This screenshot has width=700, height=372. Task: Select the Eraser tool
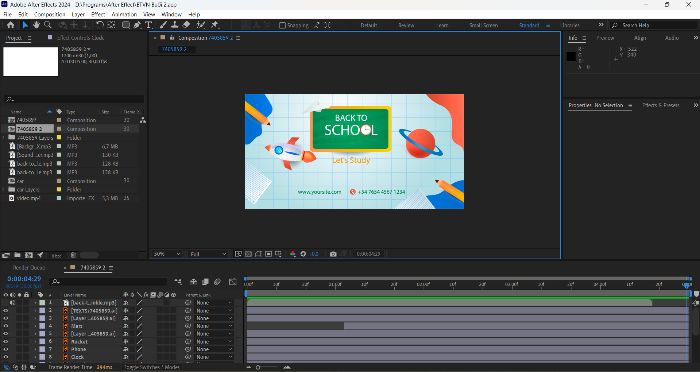(x=187, y=25)
